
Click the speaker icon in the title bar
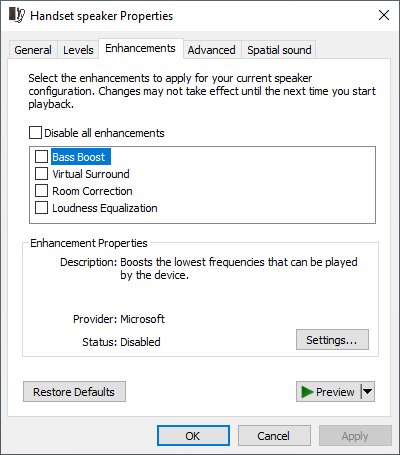(x=17, y=15)
